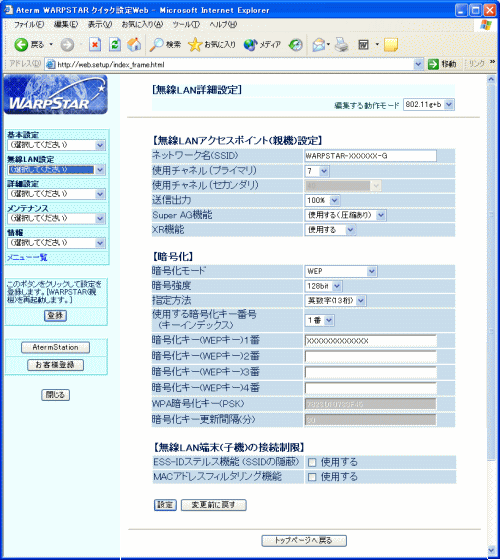Click the ネットワーク名(SSID) input field
Screen dimensions: 500x560
click(370, 156)
